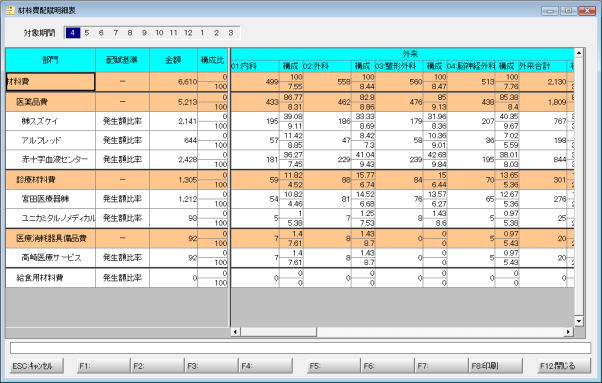Click the 02:外科 column header
602x383 pixels.
[x=327, y=66]
